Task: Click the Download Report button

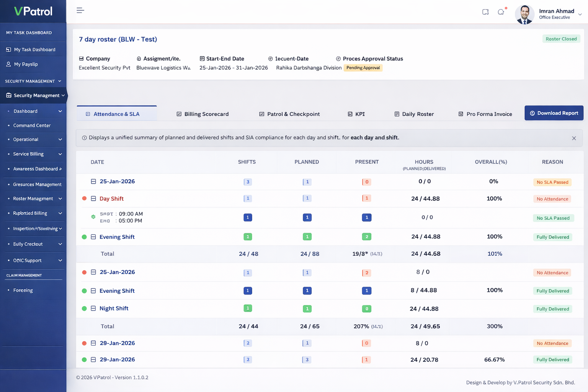Action: tap(554, 113)
